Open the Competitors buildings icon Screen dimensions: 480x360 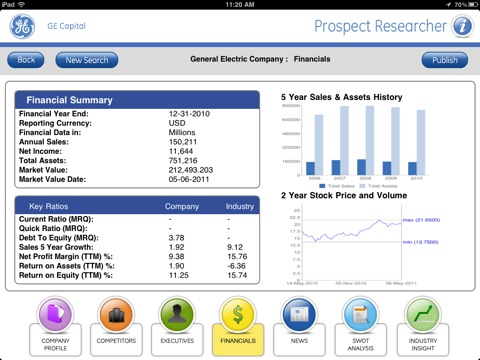tap(116, 314)
